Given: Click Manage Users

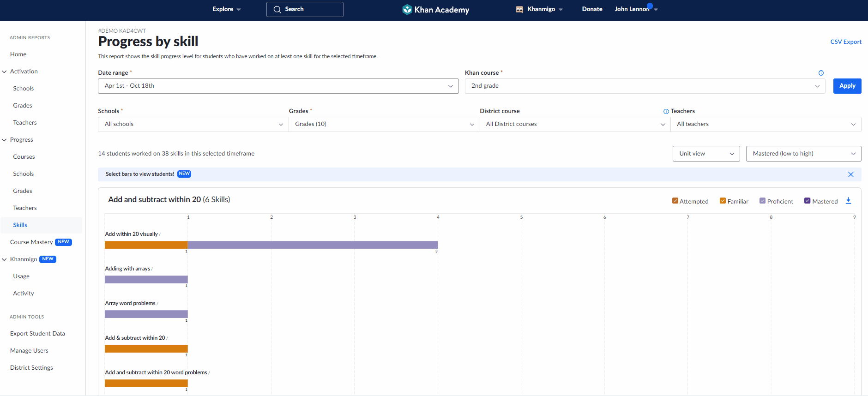Looking at the screenshot, I should point(29,351).
